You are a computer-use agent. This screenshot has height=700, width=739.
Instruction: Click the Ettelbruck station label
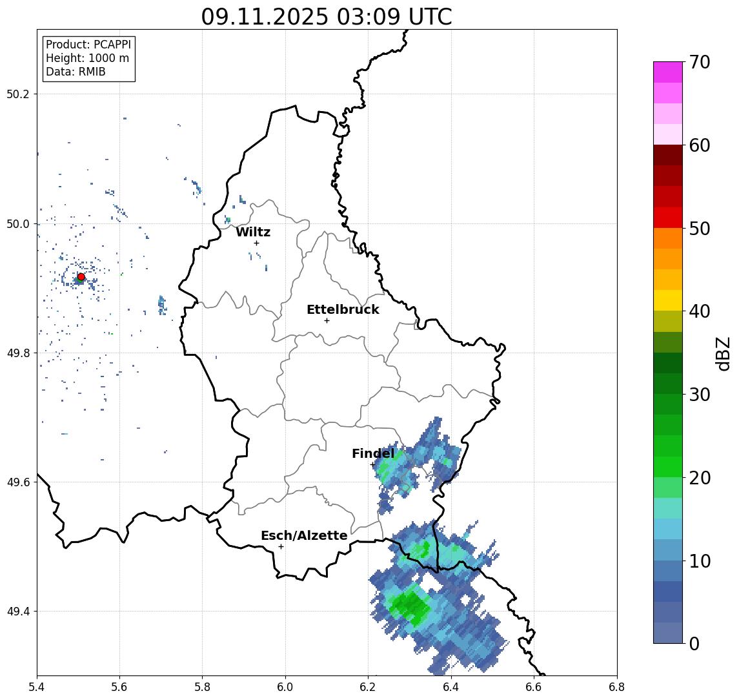[343, 309]
